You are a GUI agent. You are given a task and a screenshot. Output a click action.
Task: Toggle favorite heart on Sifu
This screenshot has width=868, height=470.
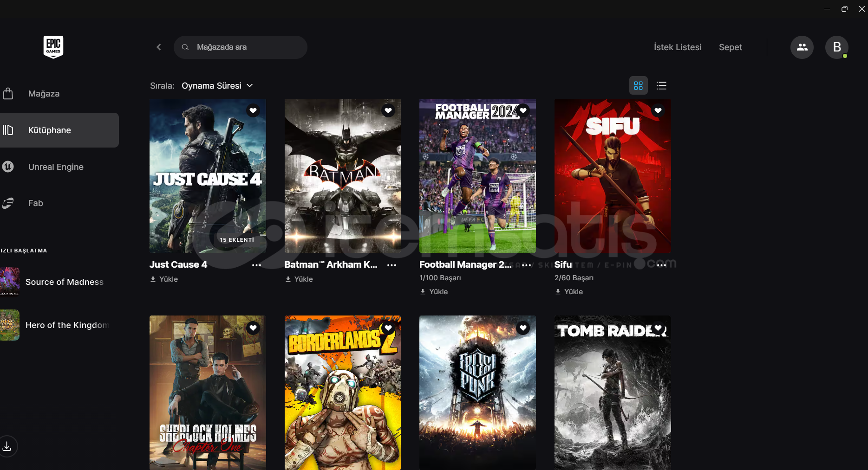(x=658, y=110)
